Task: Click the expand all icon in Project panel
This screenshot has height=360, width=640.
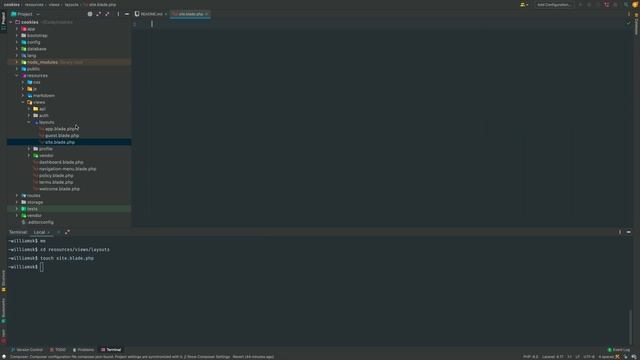Action: coord(98,14)
